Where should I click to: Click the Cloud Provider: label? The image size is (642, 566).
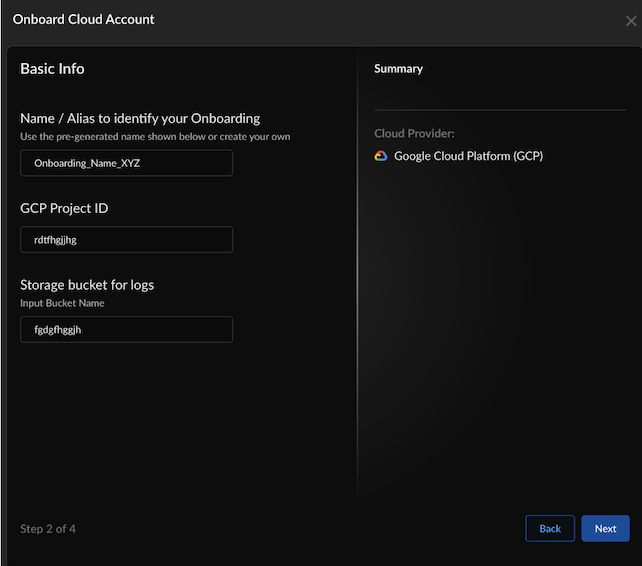point(414,133)
